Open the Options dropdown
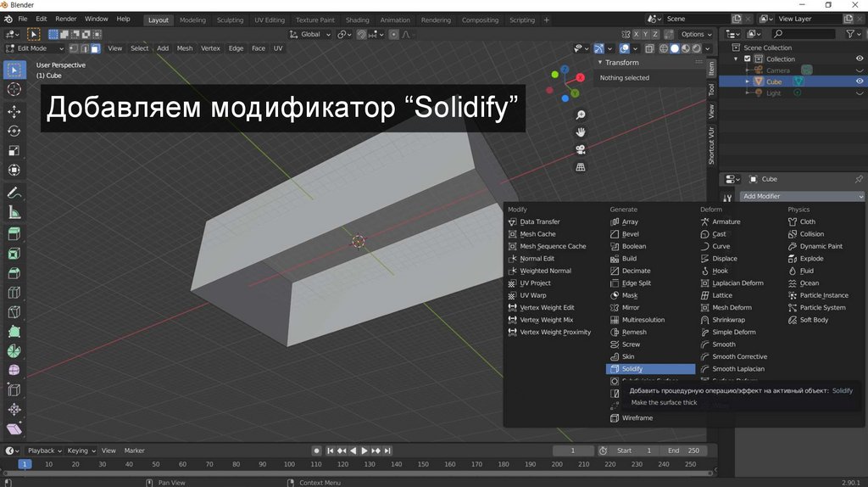The width and height of the screenshot is (868, 487). pyautogui.click(x=696, y=34)
